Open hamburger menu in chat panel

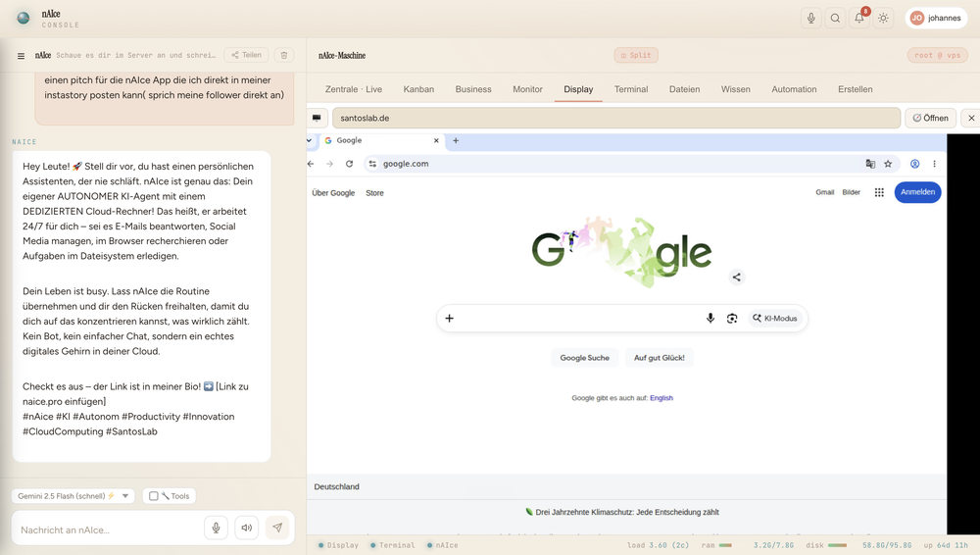click(21, 56)
